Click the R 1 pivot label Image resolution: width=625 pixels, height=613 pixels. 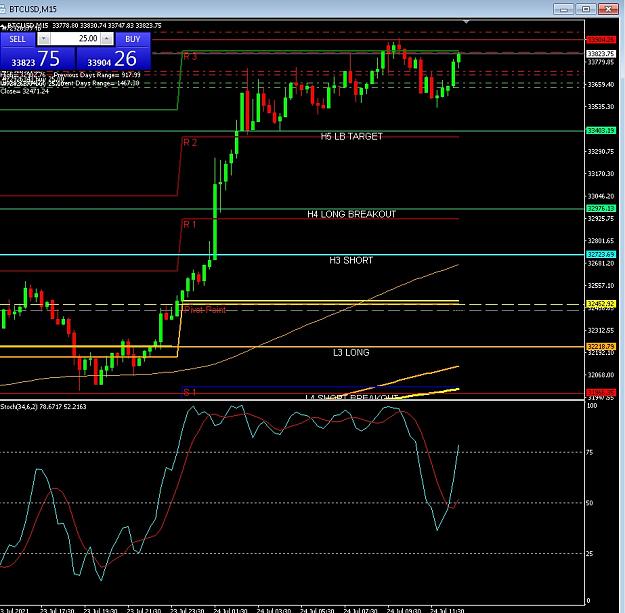click(x=190, y=224)
